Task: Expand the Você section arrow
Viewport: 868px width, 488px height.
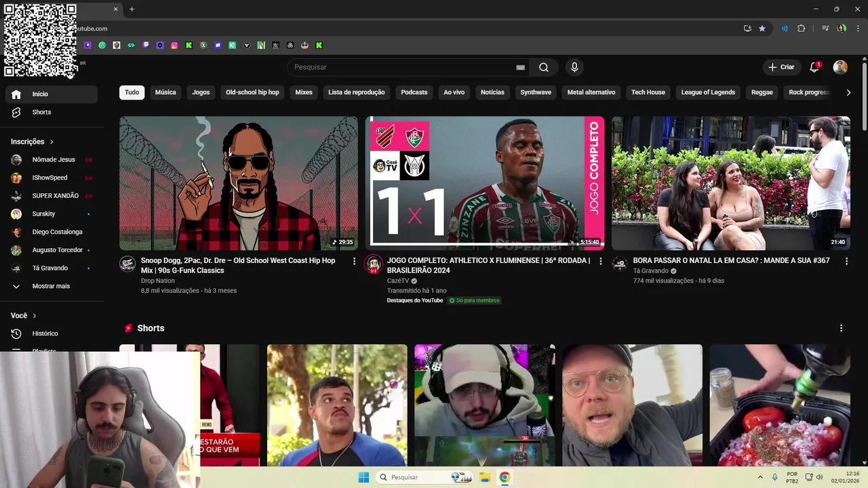Action: point(35,316)
